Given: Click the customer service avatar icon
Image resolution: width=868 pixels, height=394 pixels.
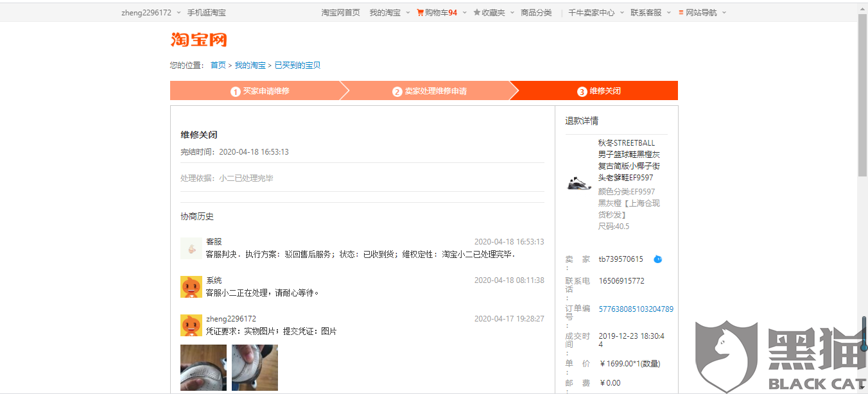Looking at the screenshot, I should (x=191, y=248).
